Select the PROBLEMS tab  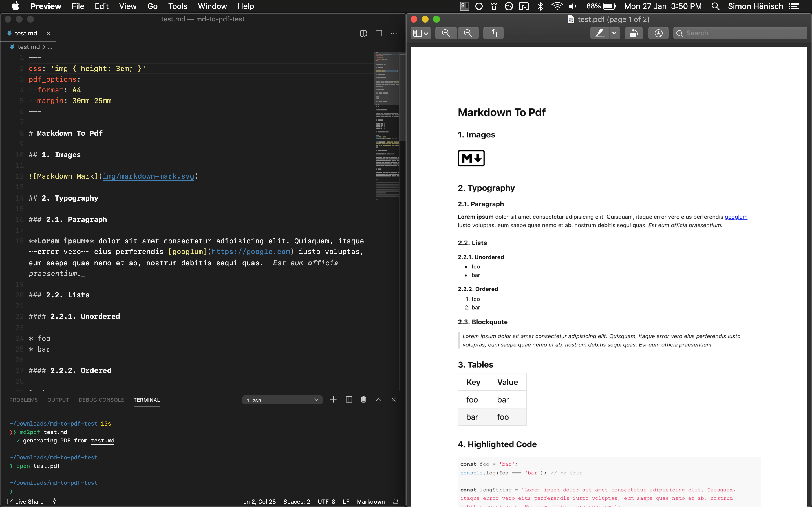tap(23, 399)
